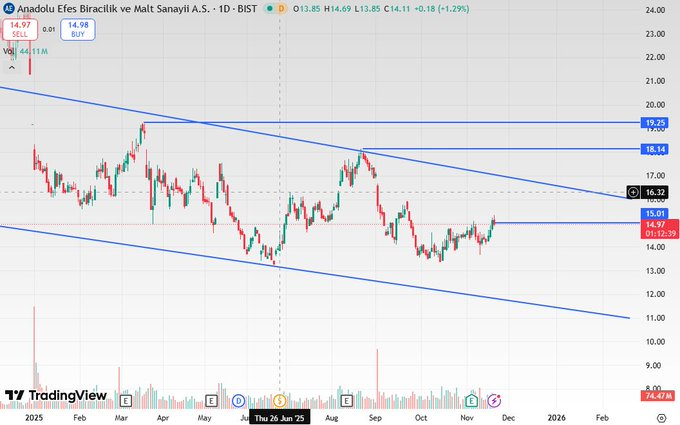Select the horizontal ray ending at 18.14
The width and height of the screenshot is (680, 425).
499,149
